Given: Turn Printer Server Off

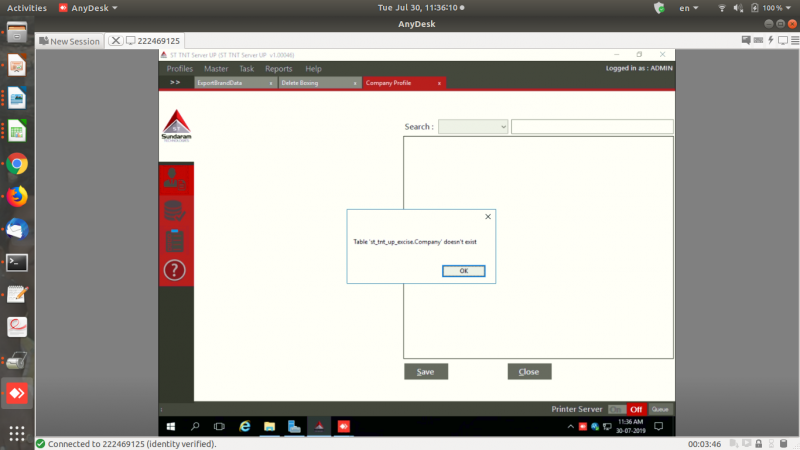Looking at the screenshot, I should coord(636,409).
